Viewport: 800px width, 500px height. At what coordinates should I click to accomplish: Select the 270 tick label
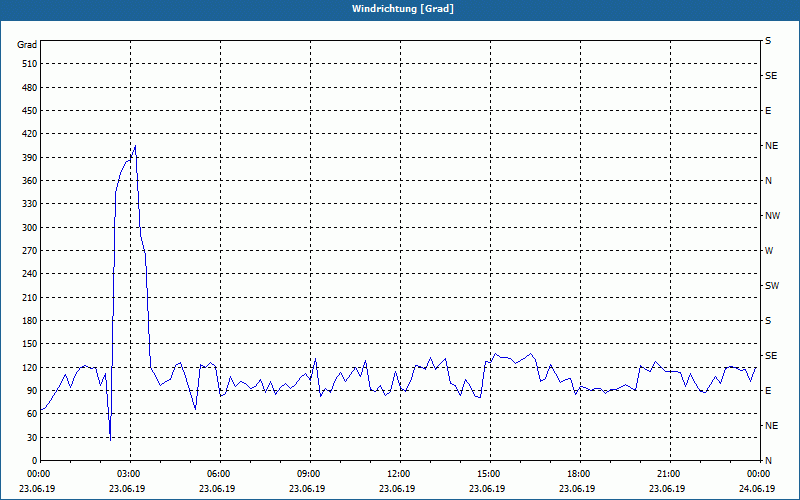tap(30, 251)
